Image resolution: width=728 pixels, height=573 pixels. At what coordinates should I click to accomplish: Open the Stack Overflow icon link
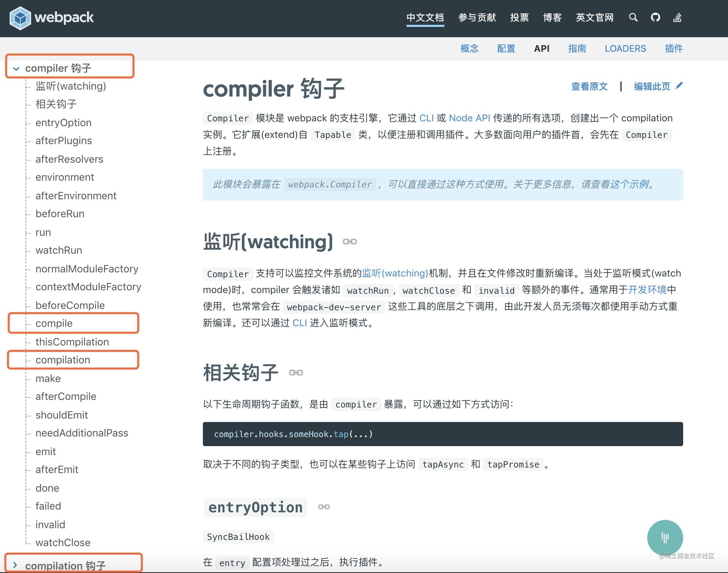tap(677, 17)
